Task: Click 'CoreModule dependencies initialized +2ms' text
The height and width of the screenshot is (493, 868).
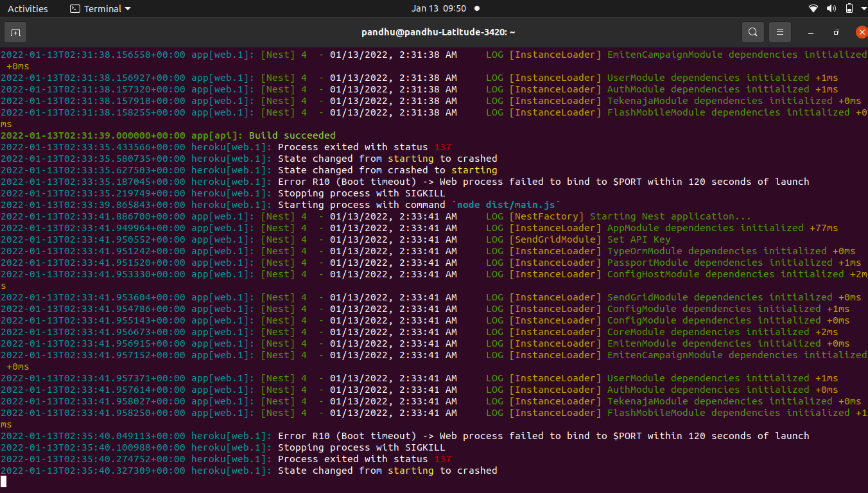Action: 722,332
